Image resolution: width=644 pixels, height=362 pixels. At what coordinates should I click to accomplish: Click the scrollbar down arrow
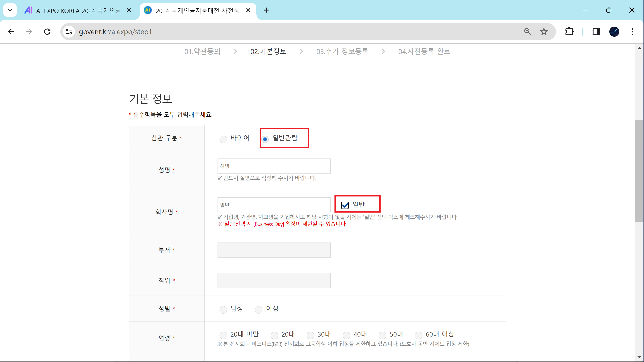[x=639, y=357]
